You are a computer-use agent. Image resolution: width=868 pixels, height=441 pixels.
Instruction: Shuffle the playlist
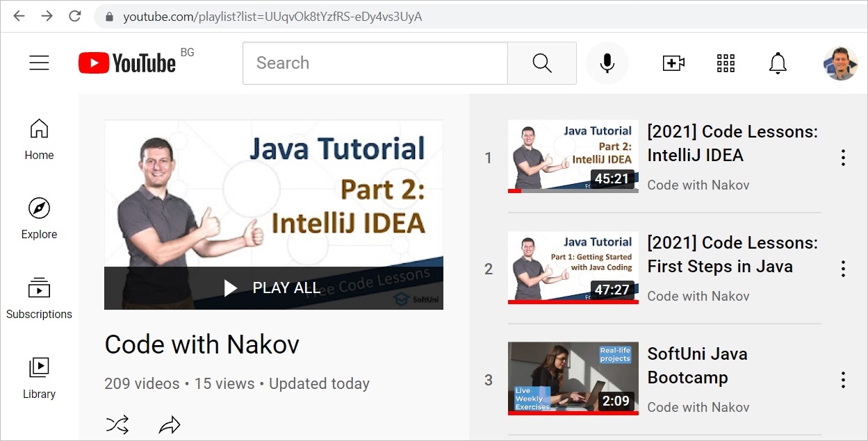[117, 424]
